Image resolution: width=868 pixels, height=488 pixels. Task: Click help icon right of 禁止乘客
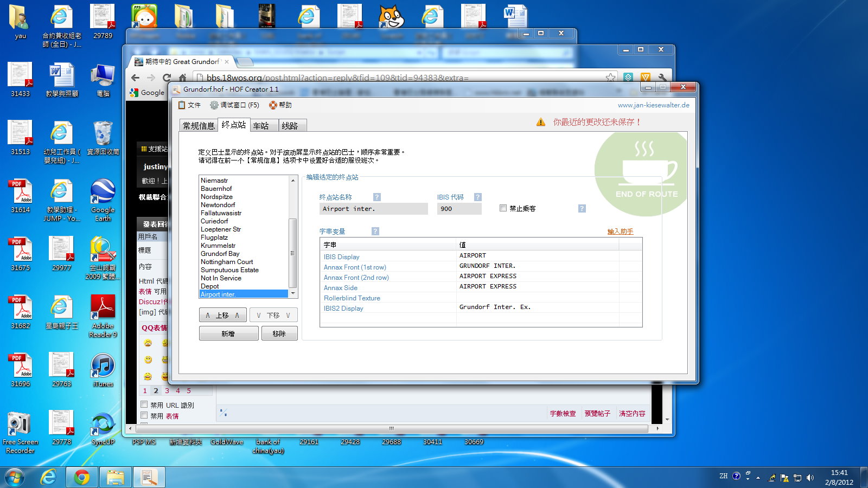click(x=582, y=209)
